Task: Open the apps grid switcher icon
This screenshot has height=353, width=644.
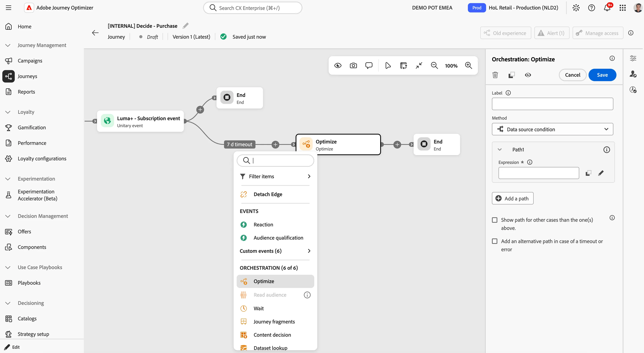Action: pyautogui.click(x=622, y=8)
